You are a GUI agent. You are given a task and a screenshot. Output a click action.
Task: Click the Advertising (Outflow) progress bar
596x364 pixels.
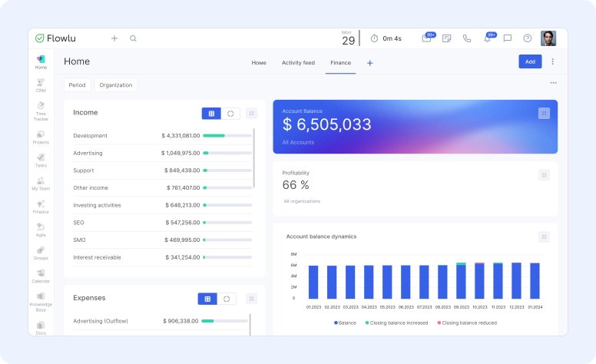(x=224, y=321)
